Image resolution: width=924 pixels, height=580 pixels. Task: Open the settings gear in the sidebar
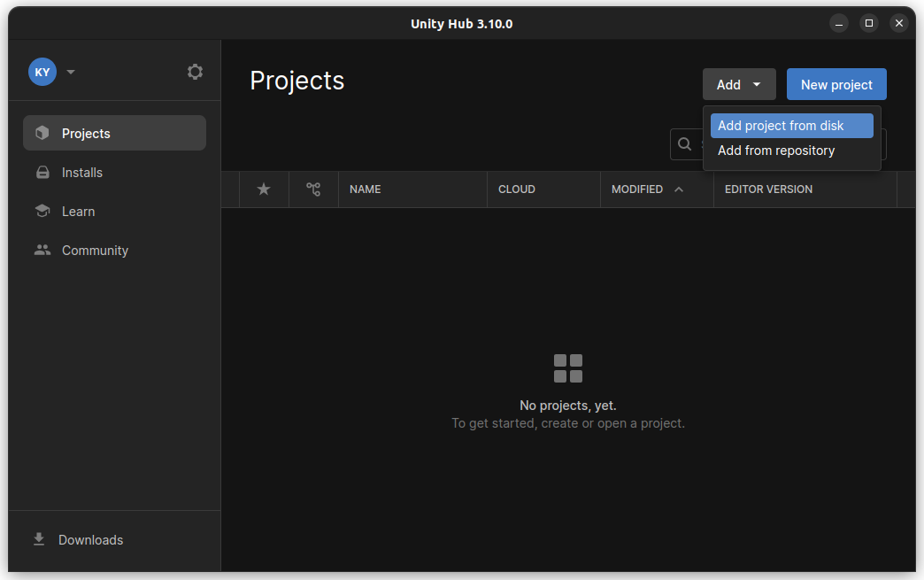[195, 72]
